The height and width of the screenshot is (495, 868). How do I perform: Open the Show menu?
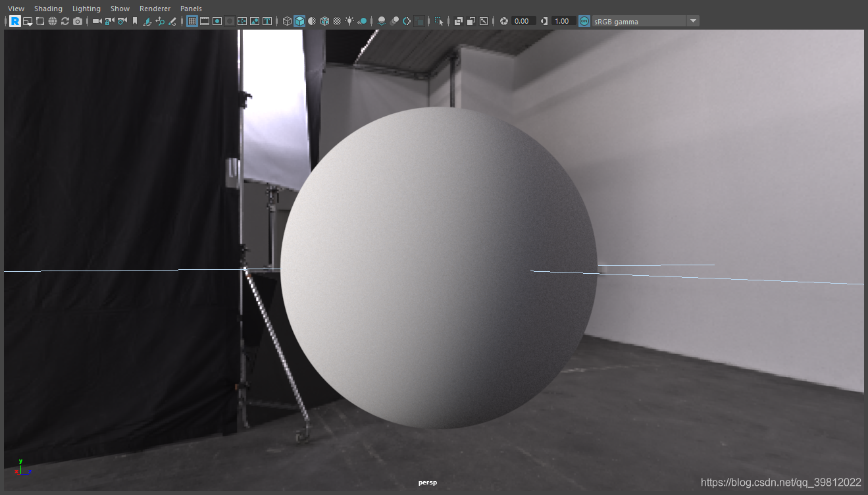120,9
